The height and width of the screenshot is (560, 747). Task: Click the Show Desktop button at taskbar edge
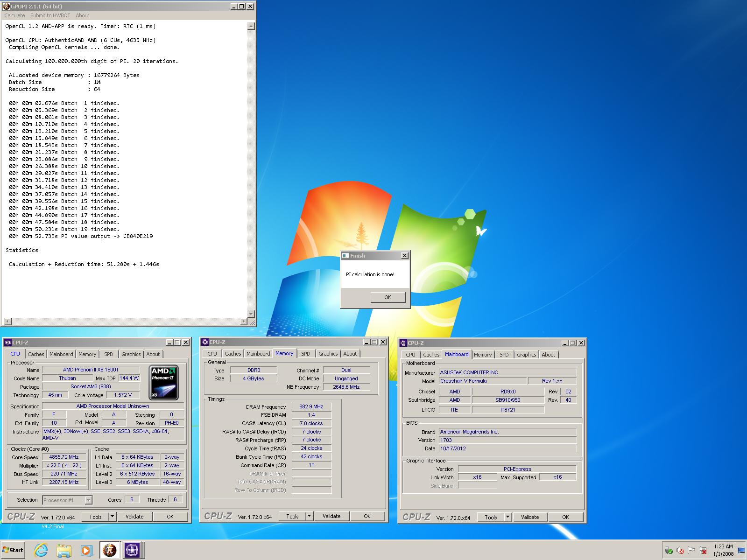[741, 551]
